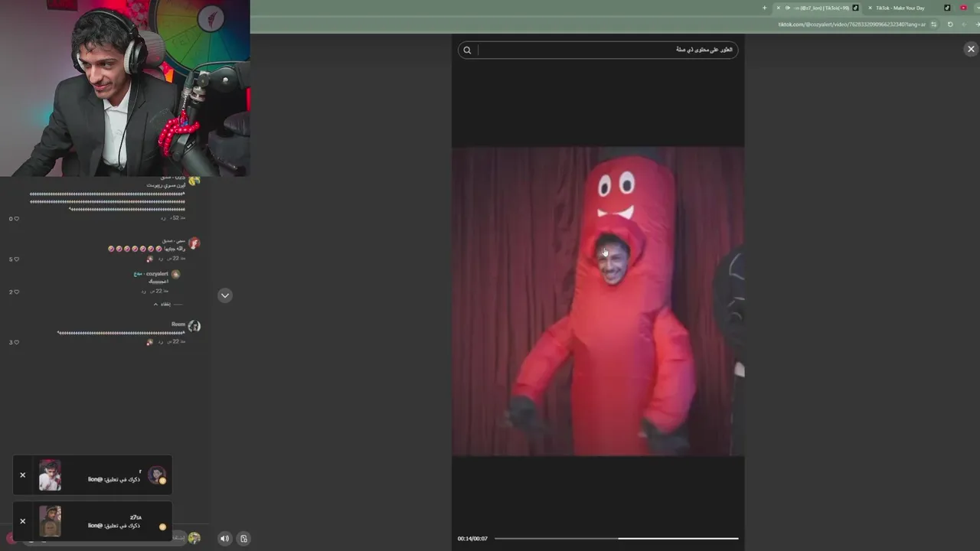This screenshot has width=980, height=551.
Task: Open the red-haired commenter's avatar
Action: pyautogui.click(x=194, y=243)
